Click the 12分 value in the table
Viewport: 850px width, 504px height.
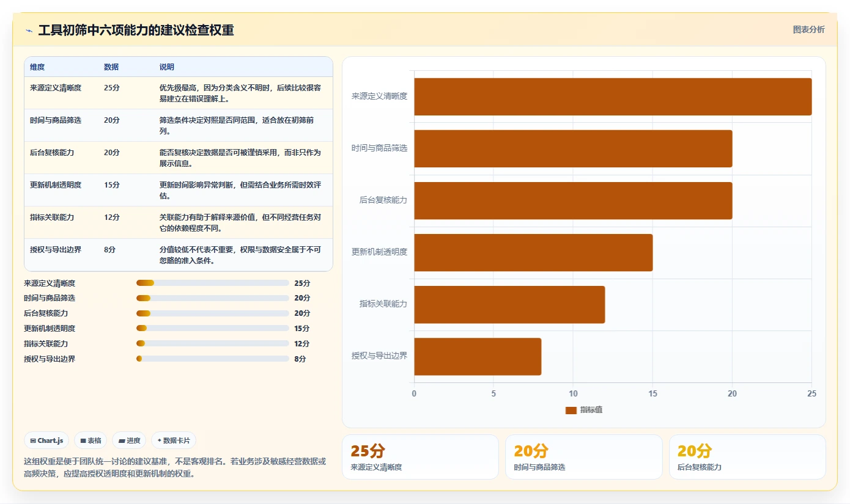tap(112, 217)
